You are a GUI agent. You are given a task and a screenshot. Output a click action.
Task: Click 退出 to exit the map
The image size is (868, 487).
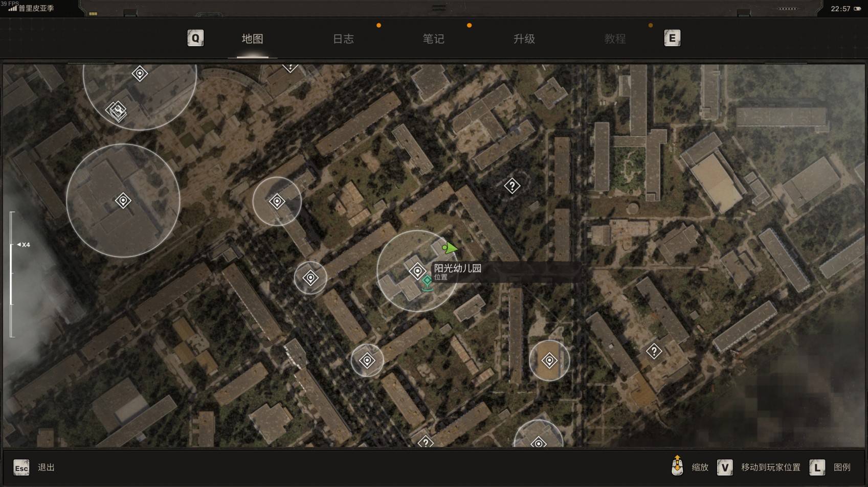coord(46,468)
